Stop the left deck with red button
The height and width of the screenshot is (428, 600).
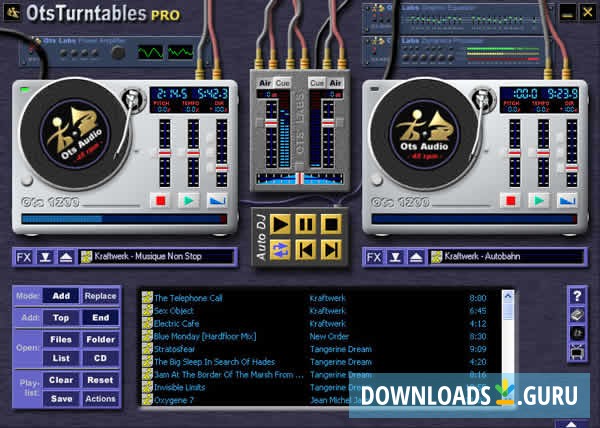pyautogui.click(x=160, y=200)
